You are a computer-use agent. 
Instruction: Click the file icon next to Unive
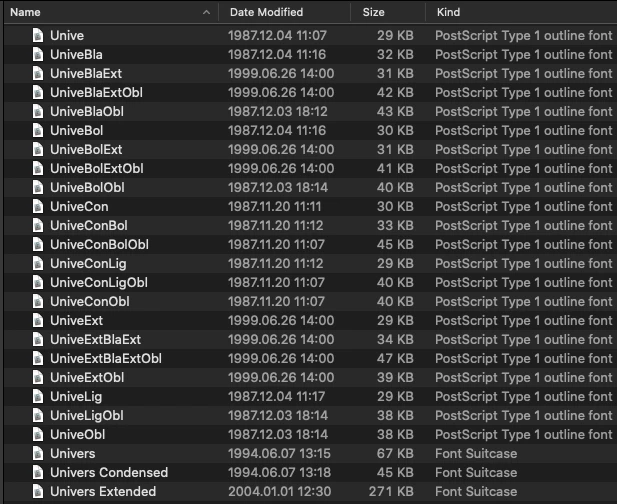[x=38, y=35]
